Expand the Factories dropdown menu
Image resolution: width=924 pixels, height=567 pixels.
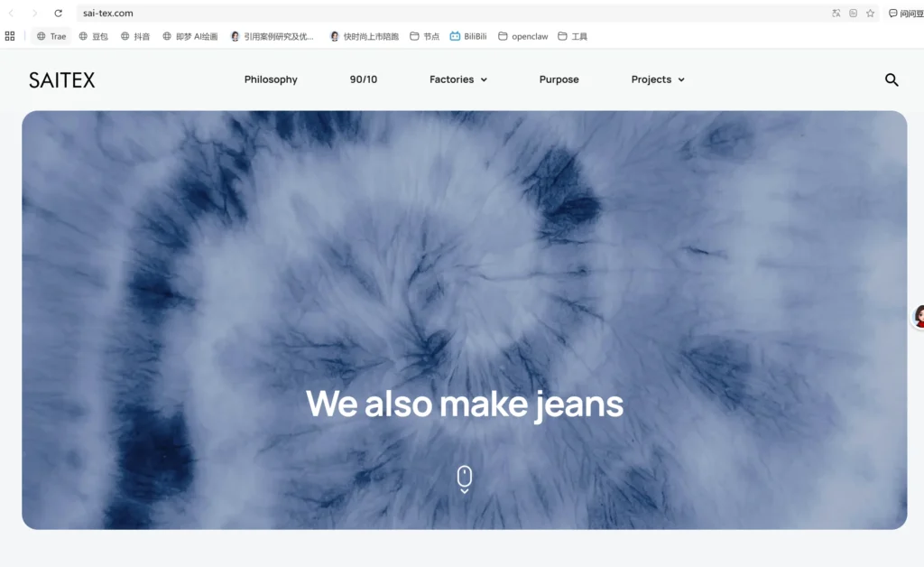point(457,79)
